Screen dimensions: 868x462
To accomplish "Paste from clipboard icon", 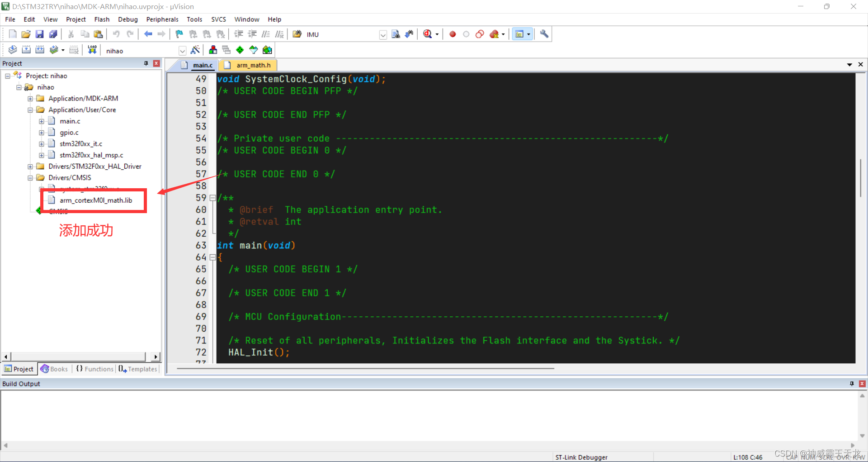I will tap(98, 34).
